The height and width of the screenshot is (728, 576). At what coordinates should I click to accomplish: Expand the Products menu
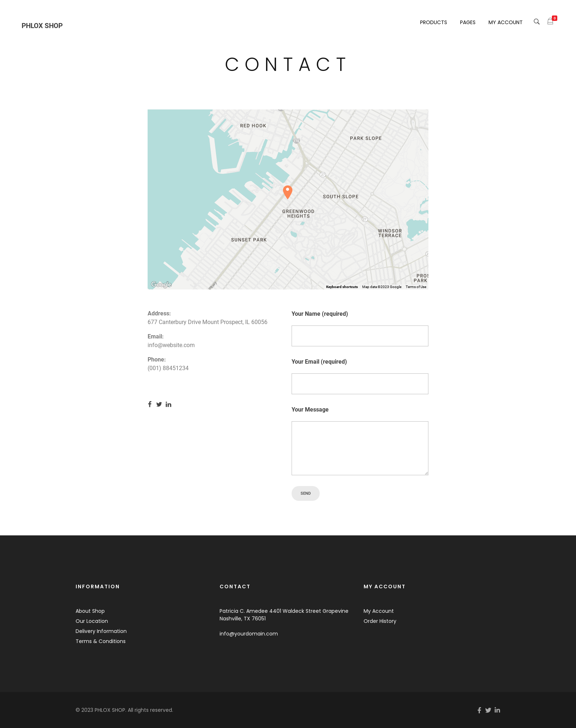click(433, 22)
